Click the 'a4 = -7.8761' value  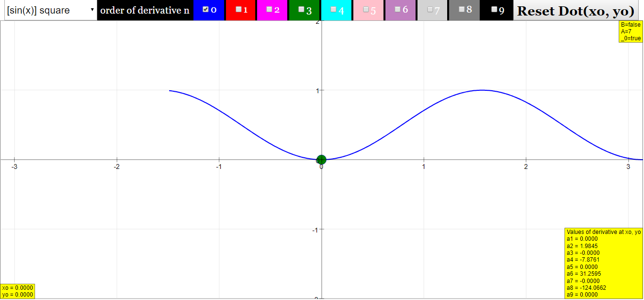point(583,260)
